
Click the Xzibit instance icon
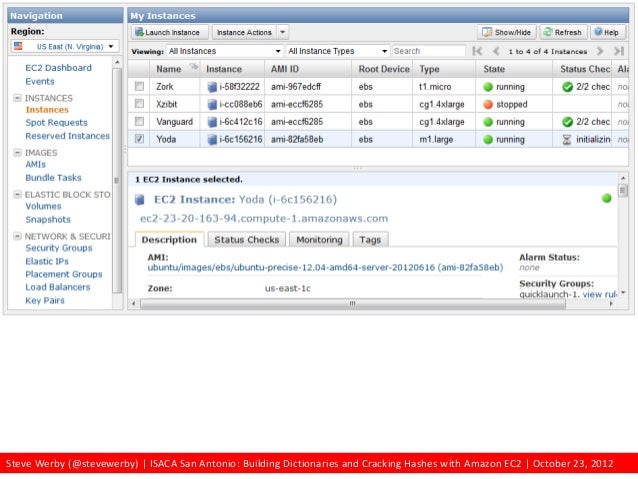coord(212,104)
